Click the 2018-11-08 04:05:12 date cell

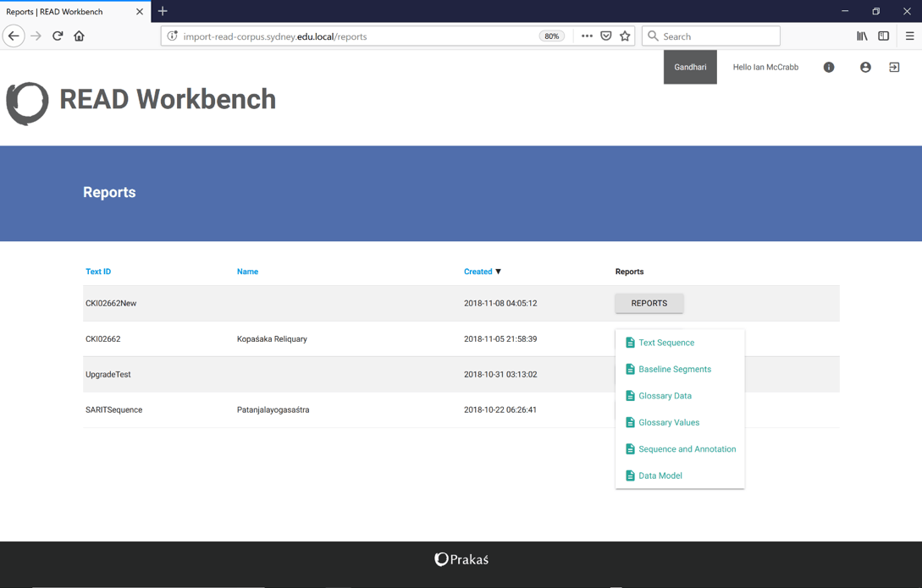pos(500,303)
